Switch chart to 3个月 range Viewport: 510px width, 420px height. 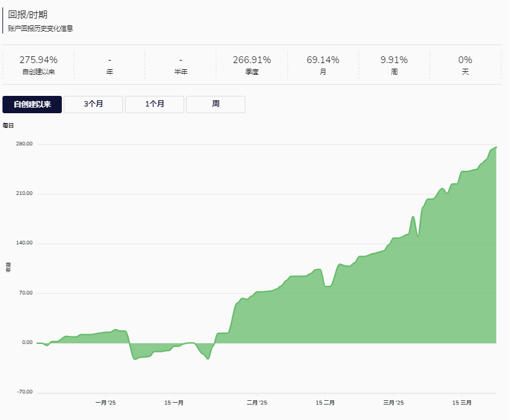point(93,105)
